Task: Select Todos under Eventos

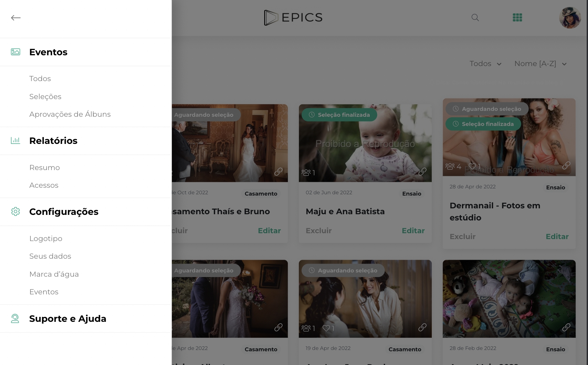Action: pyautogui.click(x=40, y=78)
